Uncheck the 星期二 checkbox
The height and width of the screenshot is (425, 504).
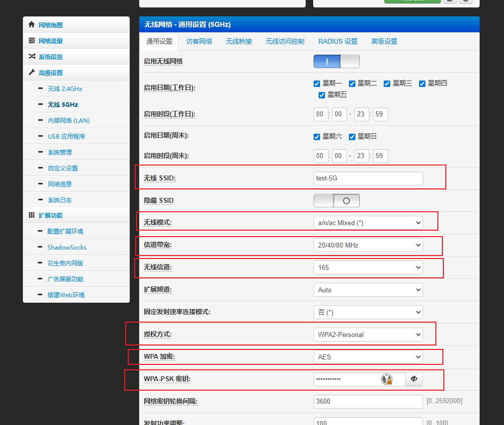pyautogui.click(x=352, y=84)
